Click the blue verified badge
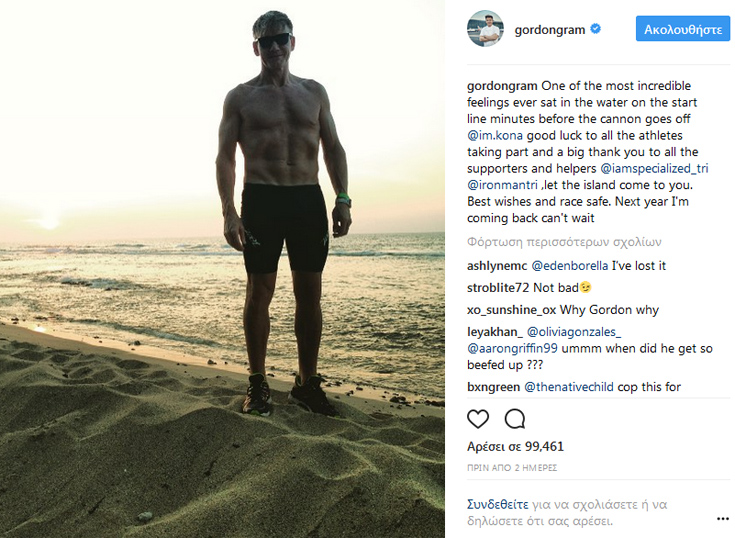 pos(595,29)
